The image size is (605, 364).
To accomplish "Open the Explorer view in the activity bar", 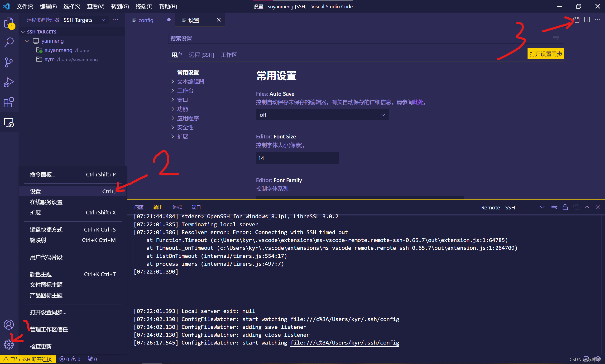I will coord(9,23).
